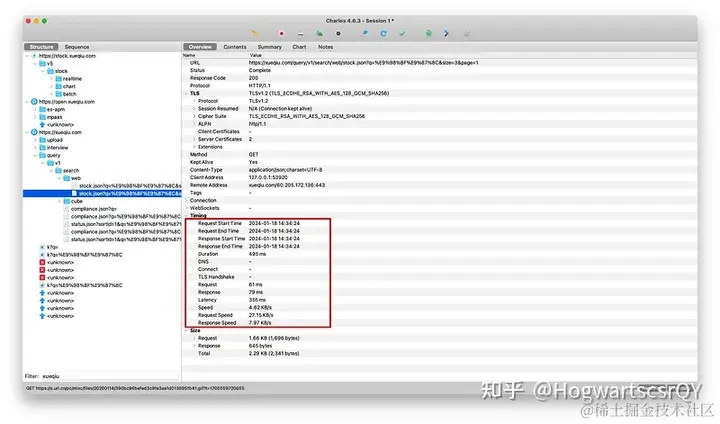Repeat the request with the circular arrow icon
Screen dimensions: 720x424
point(383,33)
